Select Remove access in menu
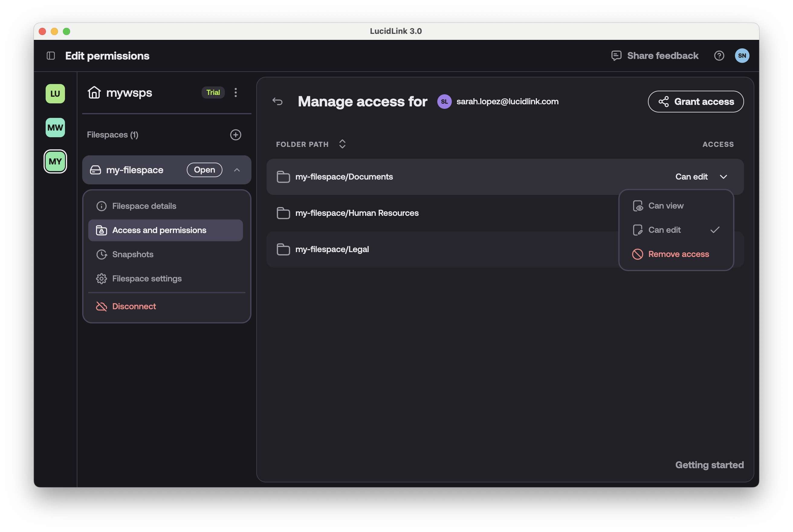 click(x=676, y=254)
